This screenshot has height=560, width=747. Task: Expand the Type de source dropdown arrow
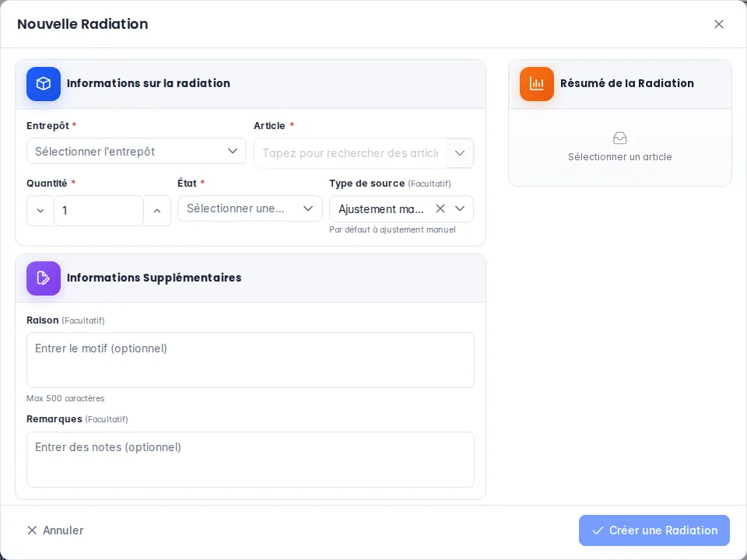coord(460,208)
